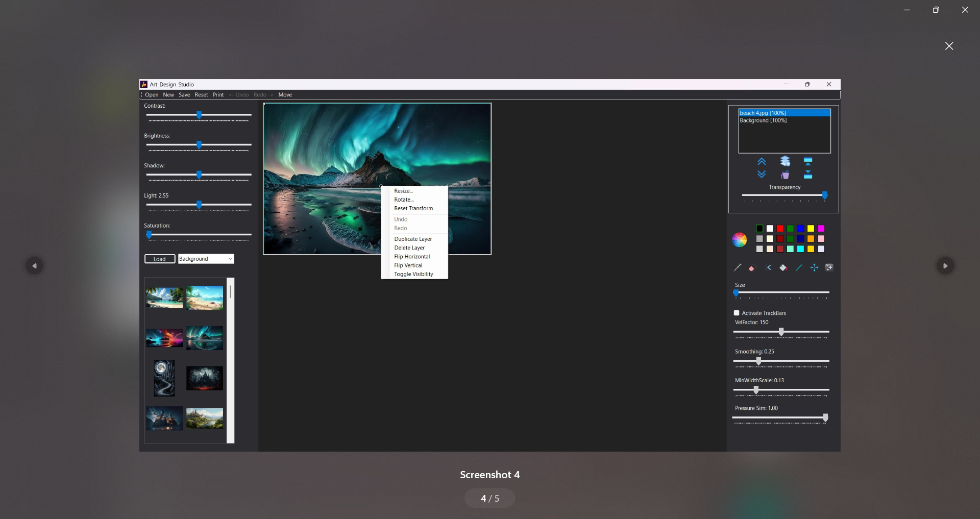Click the Light slider handle

pyautogui.click(x=199, y=205)
